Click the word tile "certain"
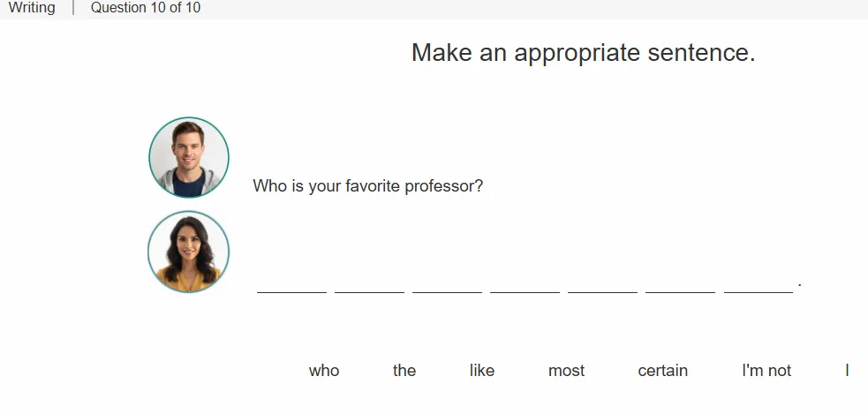The image size is (868, 414). click(662, 370)
